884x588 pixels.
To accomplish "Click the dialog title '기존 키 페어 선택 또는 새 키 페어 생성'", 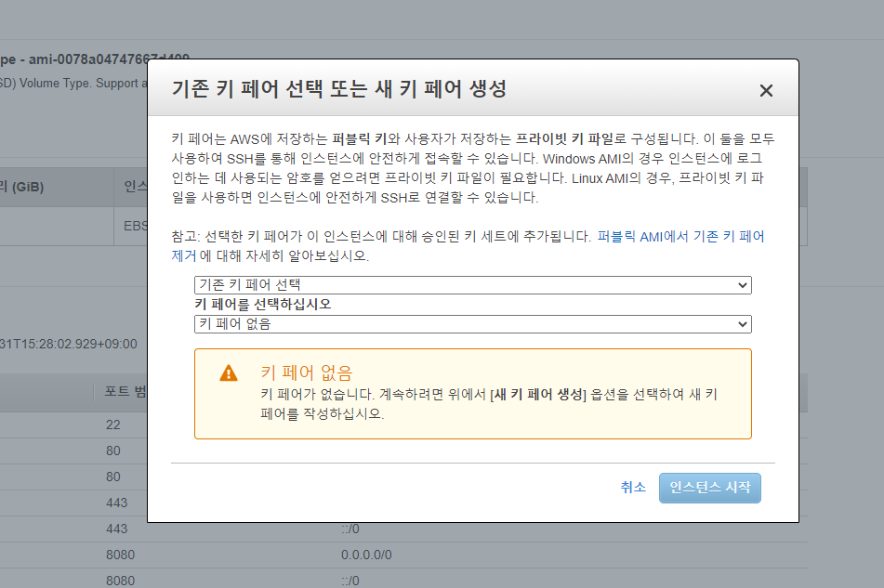I will [x=339, y=88].
